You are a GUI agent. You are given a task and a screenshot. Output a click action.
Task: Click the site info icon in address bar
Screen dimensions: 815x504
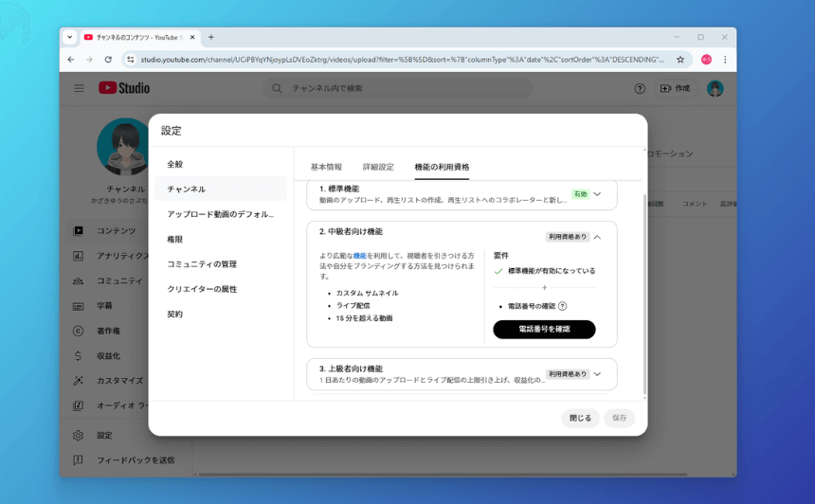[x=131, y=60]
